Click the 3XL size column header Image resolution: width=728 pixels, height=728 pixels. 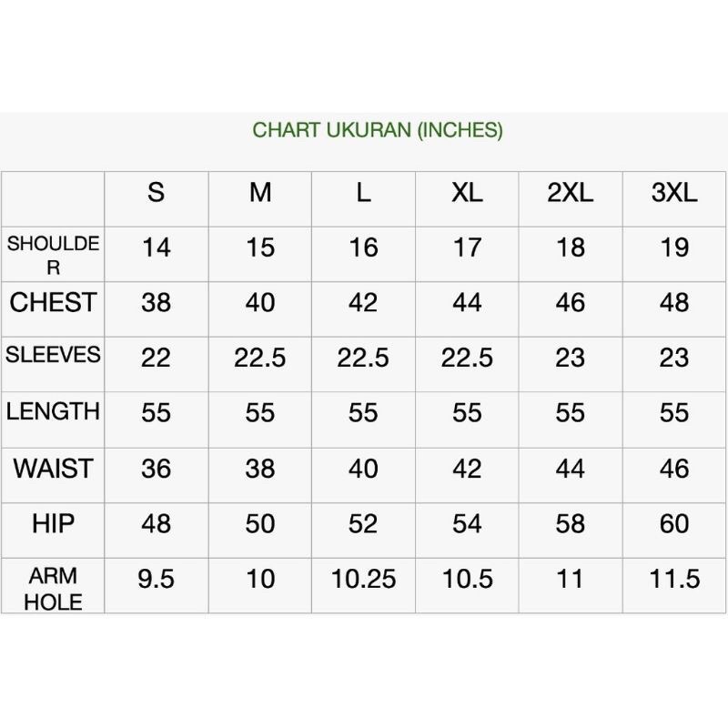(674, 194)
